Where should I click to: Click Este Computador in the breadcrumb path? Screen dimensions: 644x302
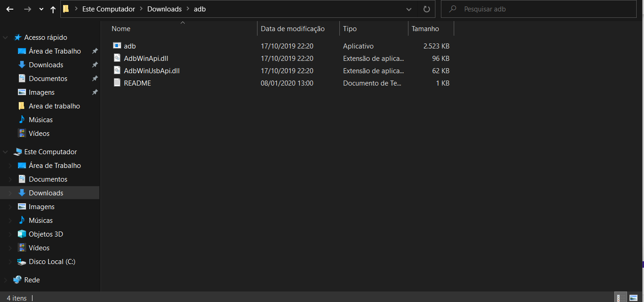[108, 9]
